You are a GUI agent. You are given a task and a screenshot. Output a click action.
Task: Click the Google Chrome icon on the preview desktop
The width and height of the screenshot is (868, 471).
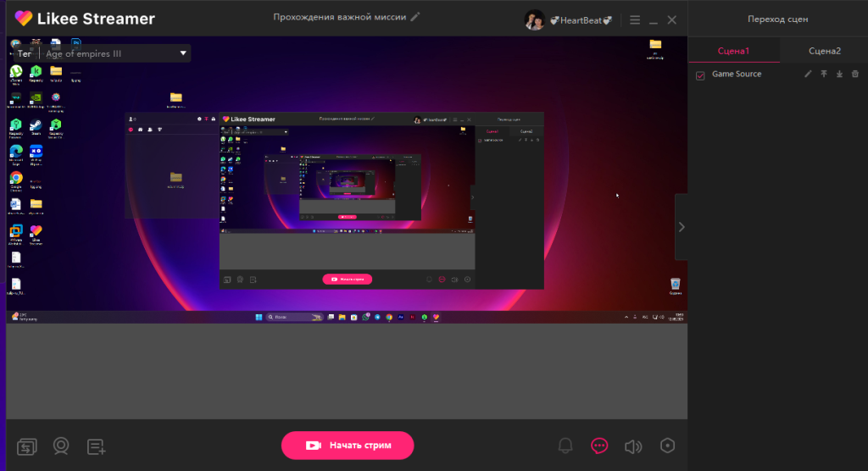16,181
